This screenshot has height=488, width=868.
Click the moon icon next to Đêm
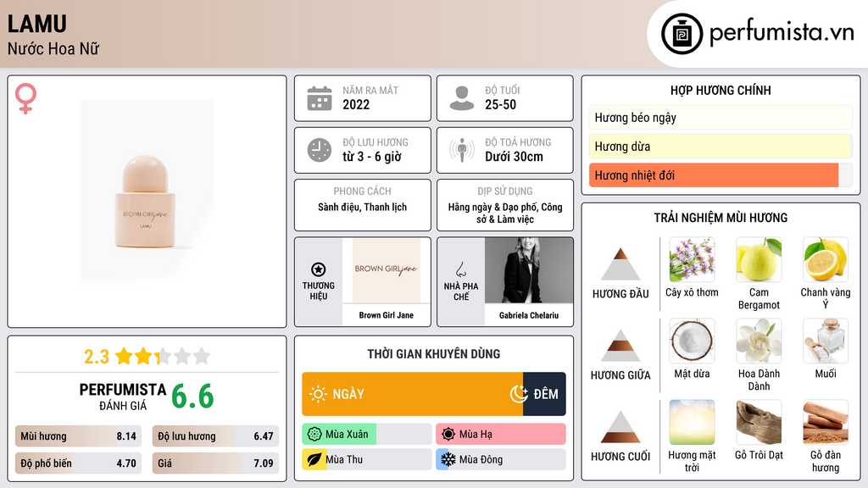[x=520, y=393]
